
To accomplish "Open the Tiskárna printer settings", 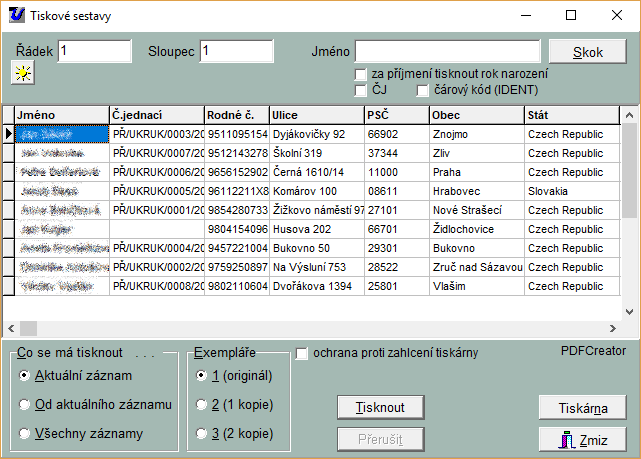I will click(582, 408).
